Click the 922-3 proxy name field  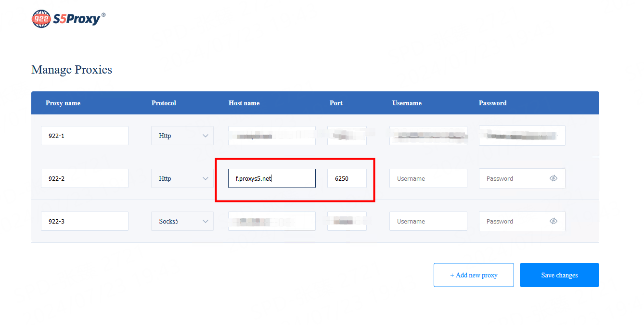84,221
